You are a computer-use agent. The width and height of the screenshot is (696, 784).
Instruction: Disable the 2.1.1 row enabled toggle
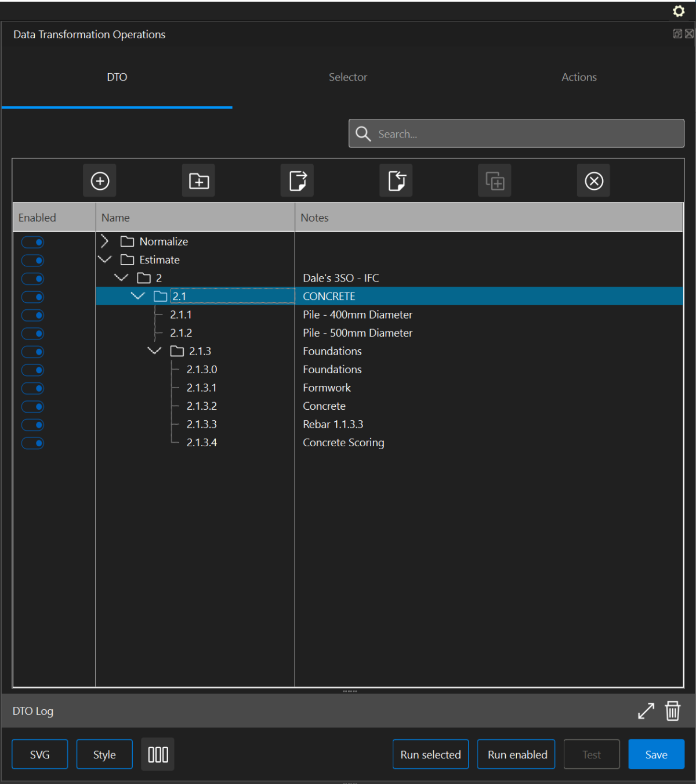click(33, 315)
